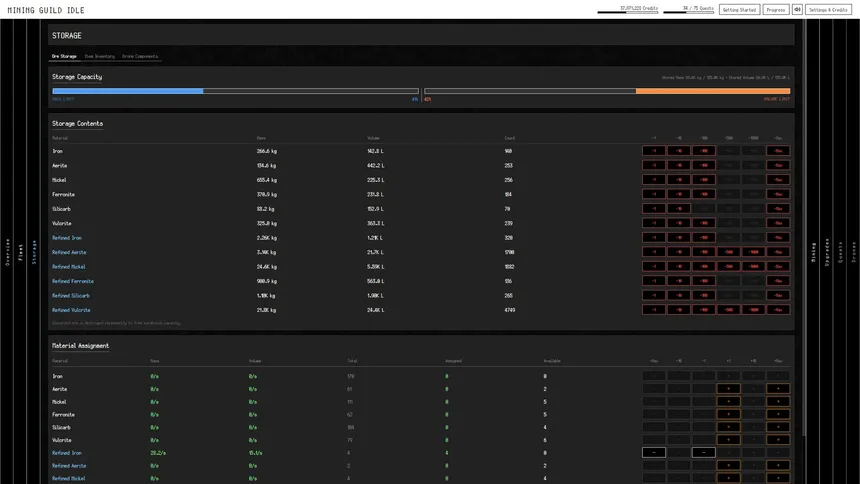This screenshot has width=860, height=484.
Task: Discard 100 Aerite from storage
Action: 704,165
